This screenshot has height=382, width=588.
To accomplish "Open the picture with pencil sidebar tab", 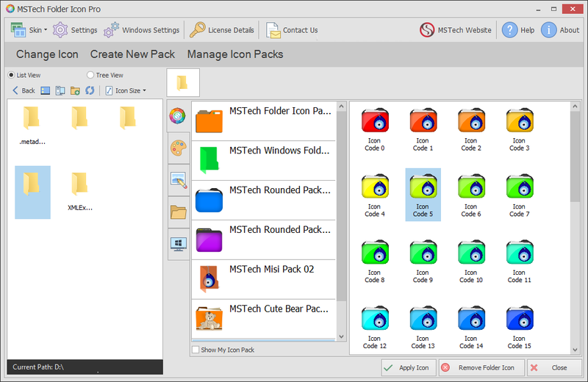I will pos(178,180).
